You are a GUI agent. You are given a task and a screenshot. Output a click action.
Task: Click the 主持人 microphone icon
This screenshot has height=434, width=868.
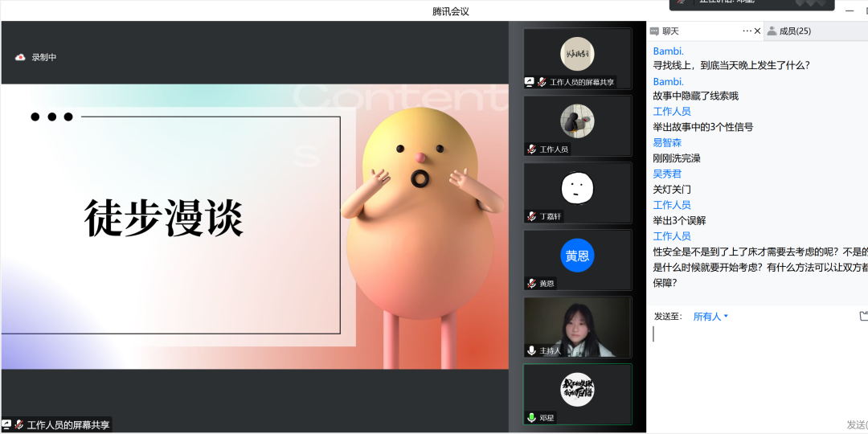pyautogui.click(x=531, y=350)
